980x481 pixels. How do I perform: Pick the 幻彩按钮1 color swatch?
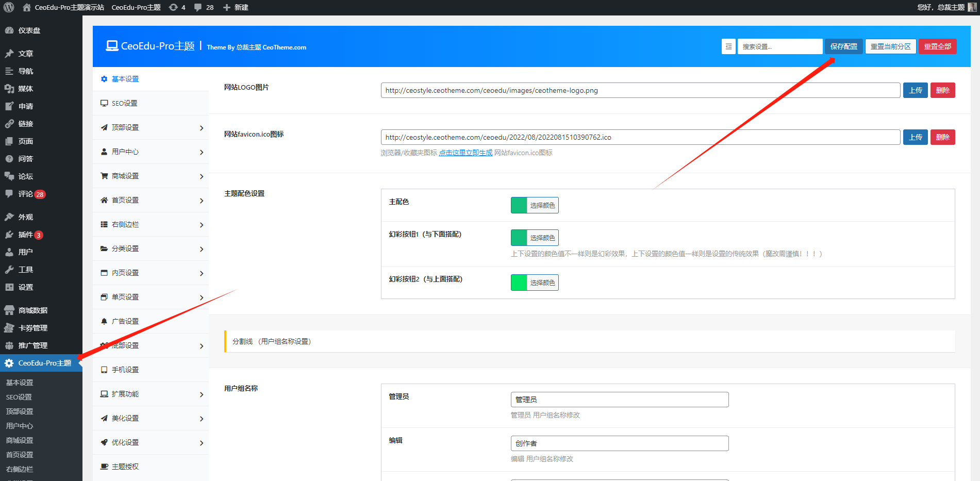click(519, 238)
